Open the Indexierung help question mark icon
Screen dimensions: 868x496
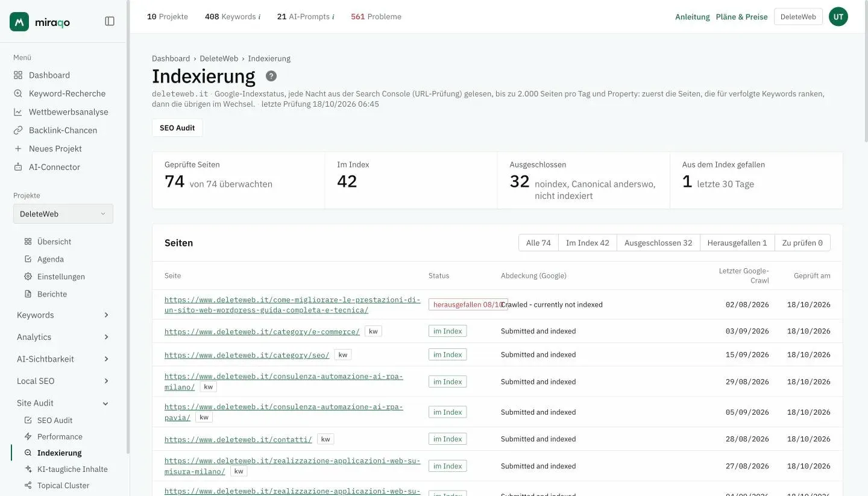tap(271, 76)
